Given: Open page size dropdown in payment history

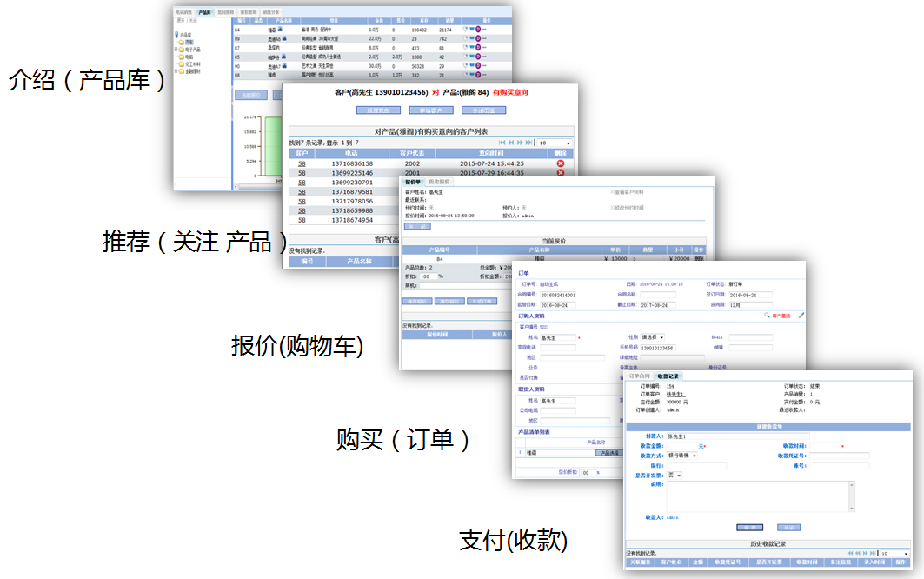Looking at the screenshot, I should pyautogui.click(x=894, y=553).
